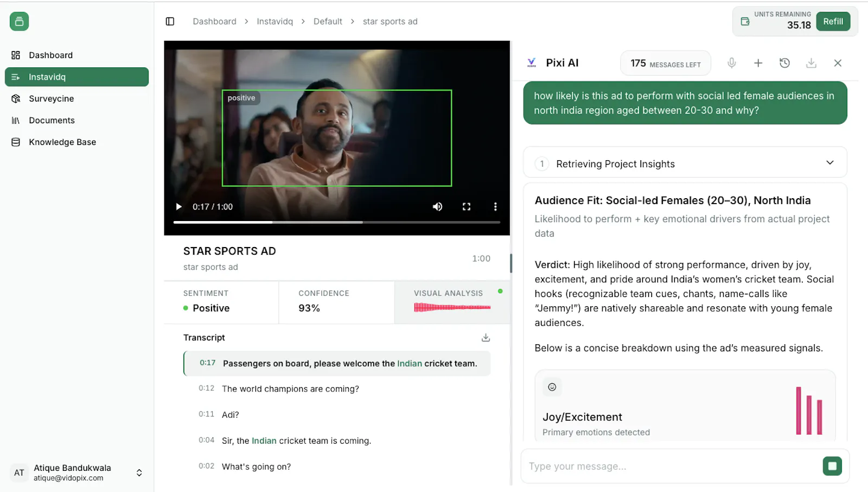868x492 pixels.
Task: Click the Default breadcrumb link
Action: [328, 21]
